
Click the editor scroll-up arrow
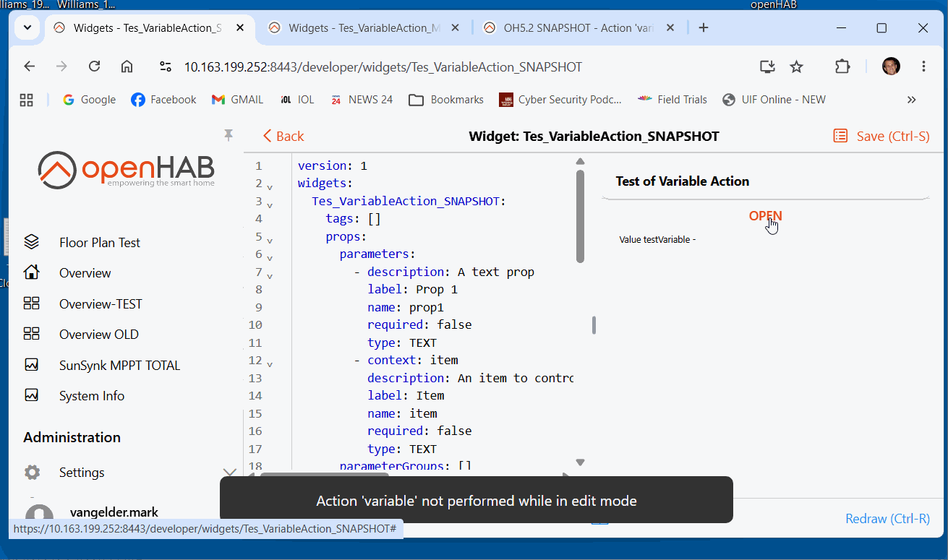580,161
